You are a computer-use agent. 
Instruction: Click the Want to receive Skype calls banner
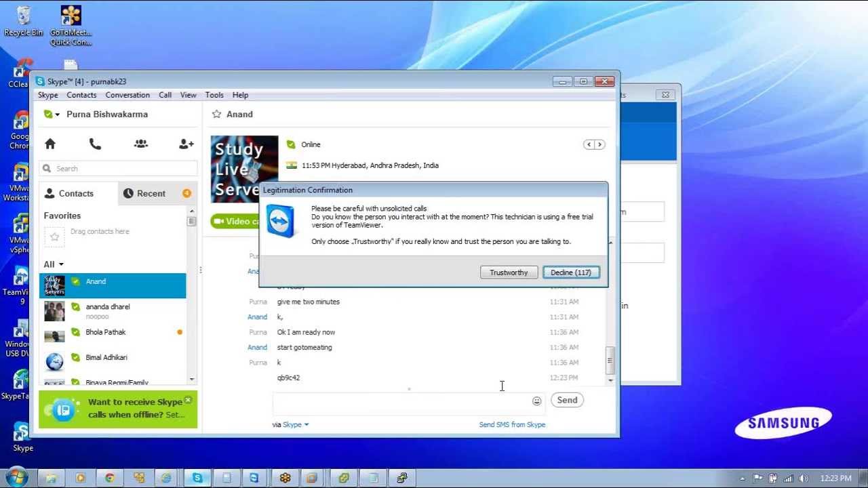pos(118,409)
